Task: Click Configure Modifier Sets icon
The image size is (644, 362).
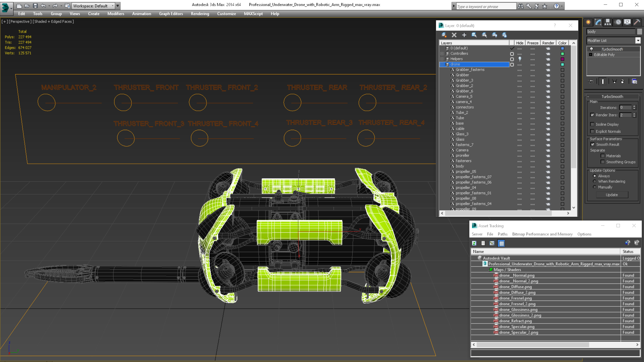Action: click(635, 81)
